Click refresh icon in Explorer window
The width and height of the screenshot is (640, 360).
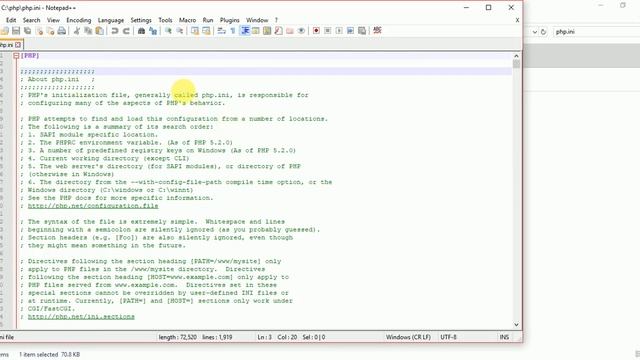click(543, 32)
